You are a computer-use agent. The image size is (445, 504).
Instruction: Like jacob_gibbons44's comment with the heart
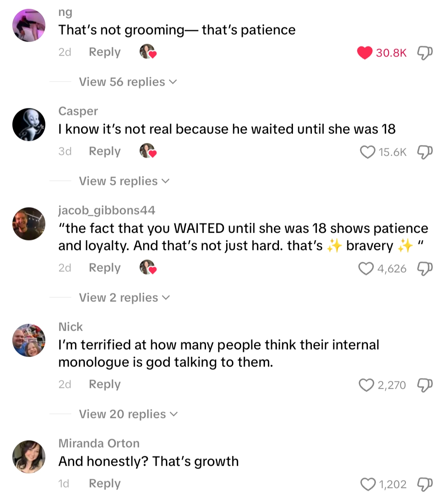click(x=366, y=268)
